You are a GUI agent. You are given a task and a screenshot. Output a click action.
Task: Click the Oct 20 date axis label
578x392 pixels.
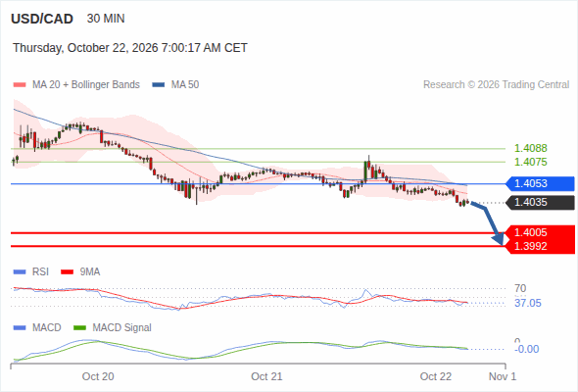coord(98,376)
